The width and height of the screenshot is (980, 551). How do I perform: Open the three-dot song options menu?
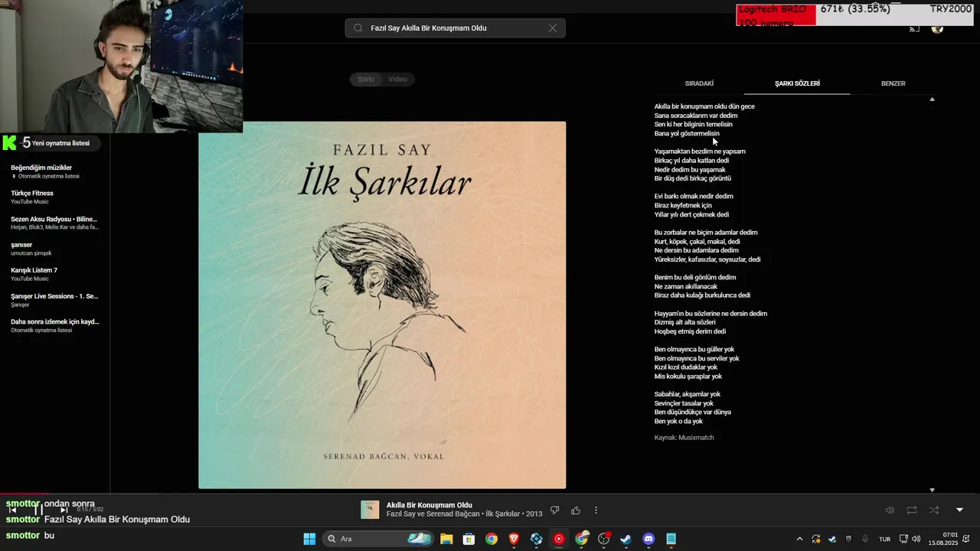[596, 510]
